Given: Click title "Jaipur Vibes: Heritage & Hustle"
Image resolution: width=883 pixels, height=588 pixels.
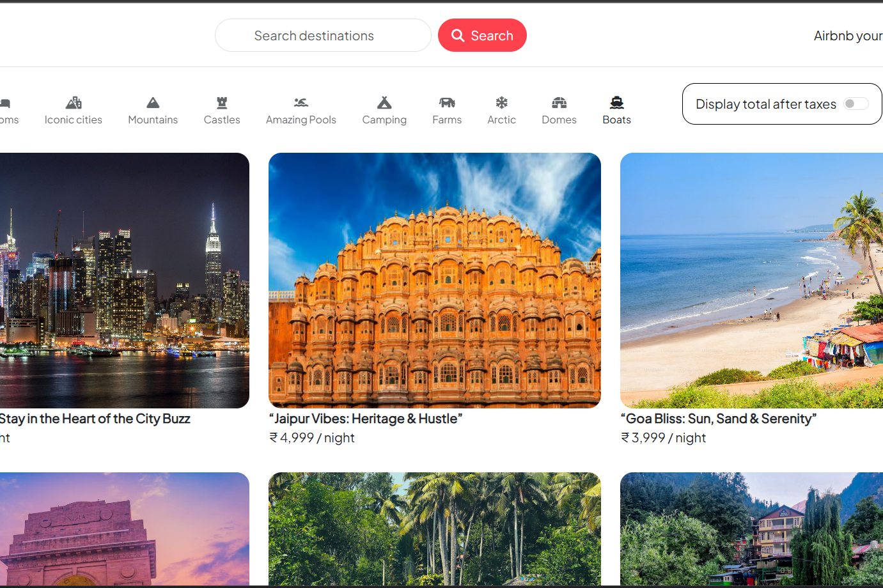Looking at the screenshot, I should point(366,419).
